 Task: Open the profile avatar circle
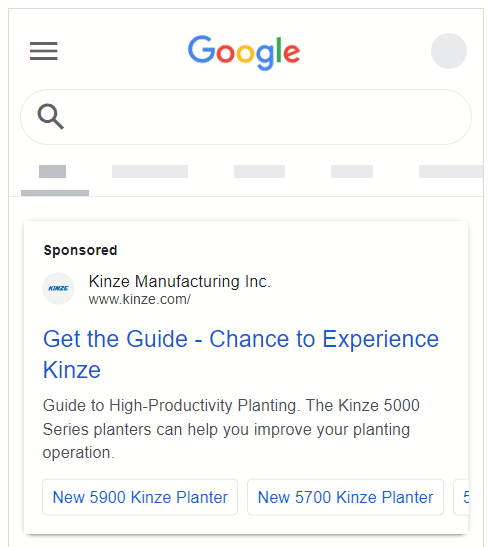(x=449, y=51)
